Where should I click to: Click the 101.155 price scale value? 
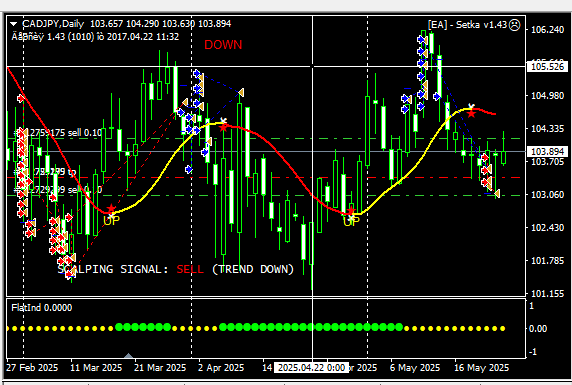tap(547, 294)
